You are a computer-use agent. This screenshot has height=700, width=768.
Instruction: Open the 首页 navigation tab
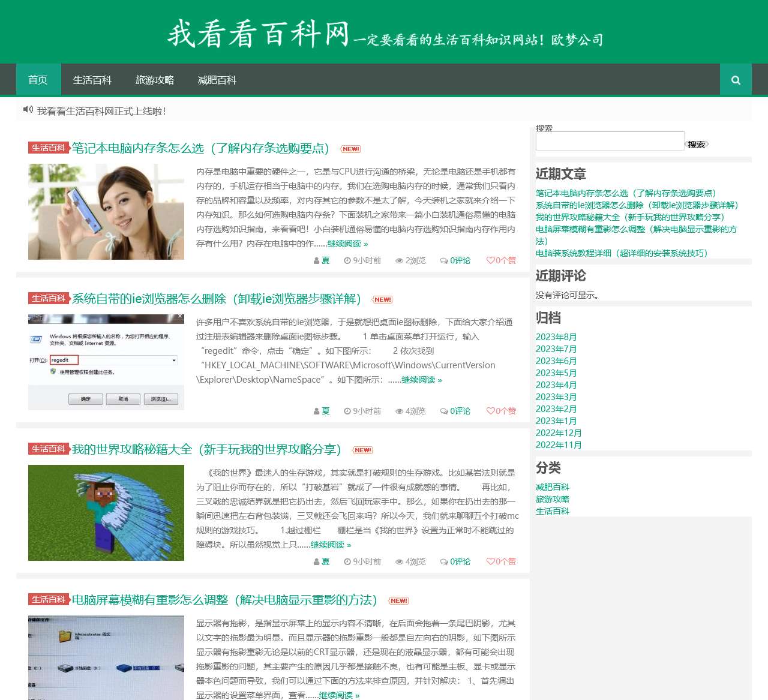tap(38, 80)
